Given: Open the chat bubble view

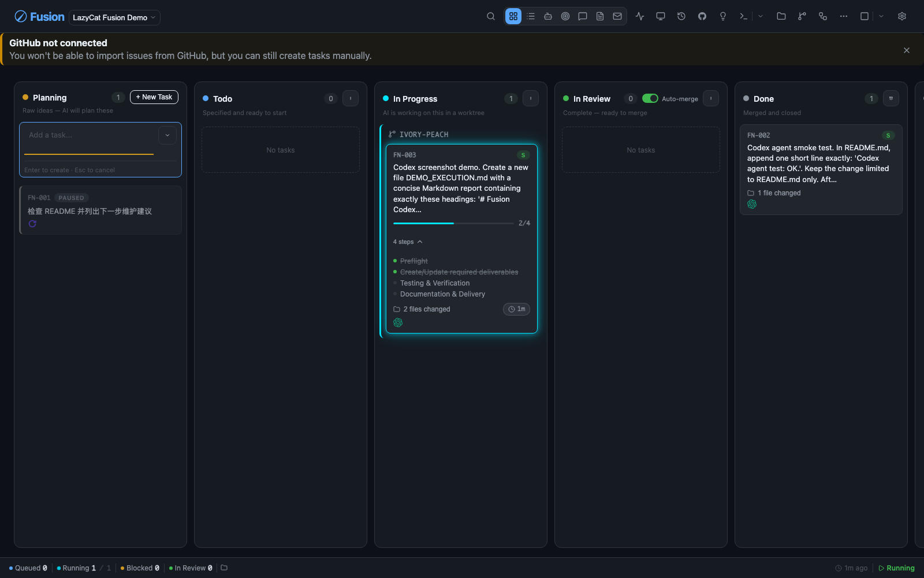Looking at the screenshot, I should pyautogui.click(x=583, y=16).
